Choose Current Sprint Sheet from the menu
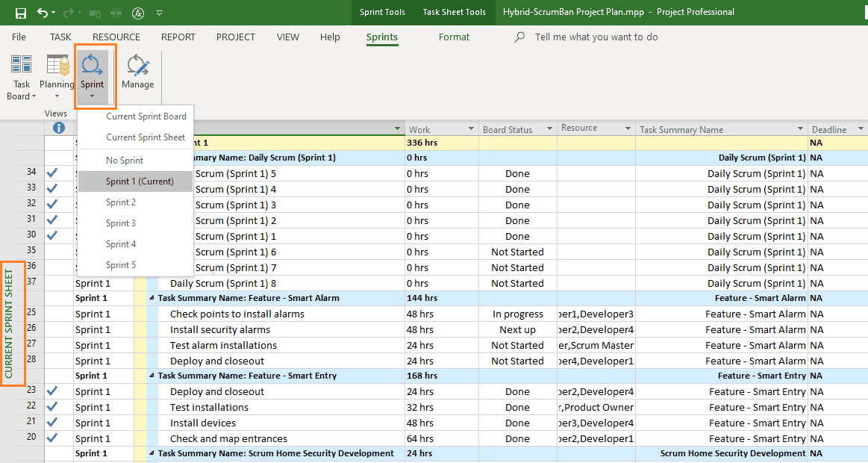 coord(146,137)
